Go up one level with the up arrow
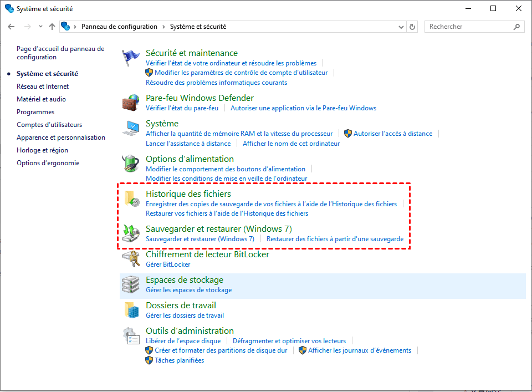 [x=52, y=27]
